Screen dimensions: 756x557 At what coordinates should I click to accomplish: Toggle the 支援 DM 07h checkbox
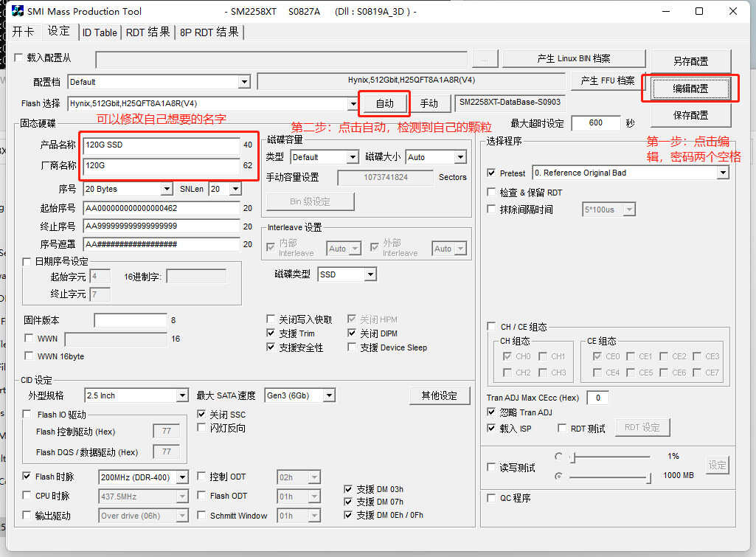click(348, 502)
